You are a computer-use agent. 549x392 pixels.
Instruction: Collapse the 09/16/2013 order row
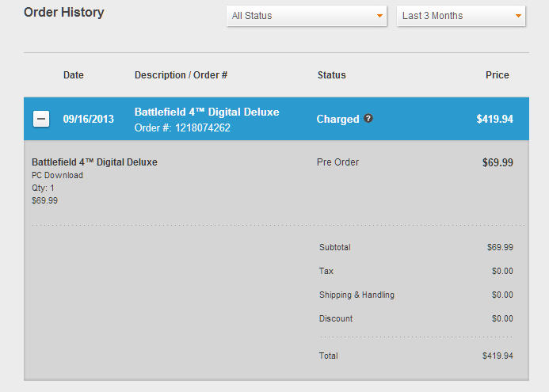[x=41, y=119]
